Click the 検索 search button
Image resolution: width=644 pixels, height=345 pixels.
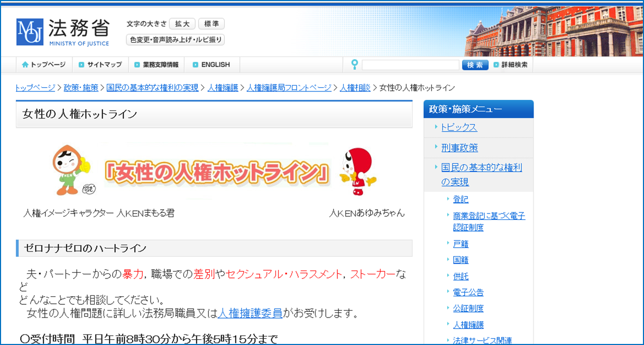click(x=475, y=65)
